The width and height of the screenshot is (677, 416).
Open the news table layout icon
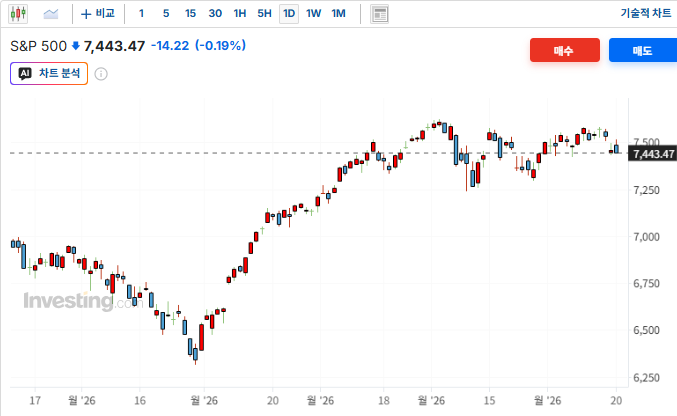tap(380, 14)
